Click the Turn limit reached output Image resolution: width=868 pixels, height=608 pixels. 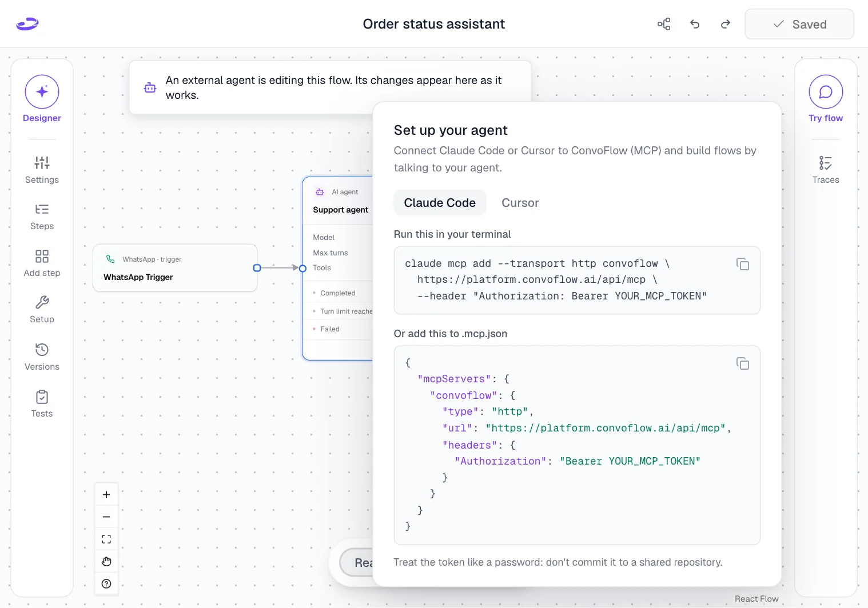[x=343, y=311]
